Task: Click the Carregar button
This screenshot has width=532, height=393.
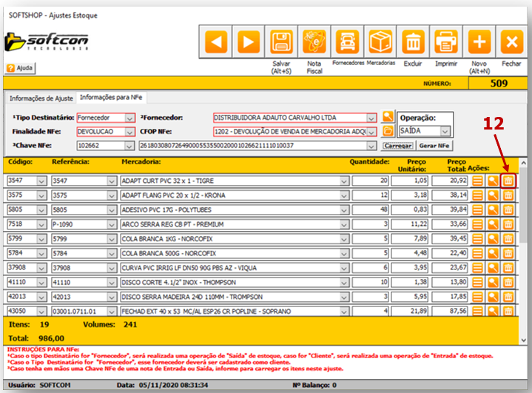Action: coord(397,146)
